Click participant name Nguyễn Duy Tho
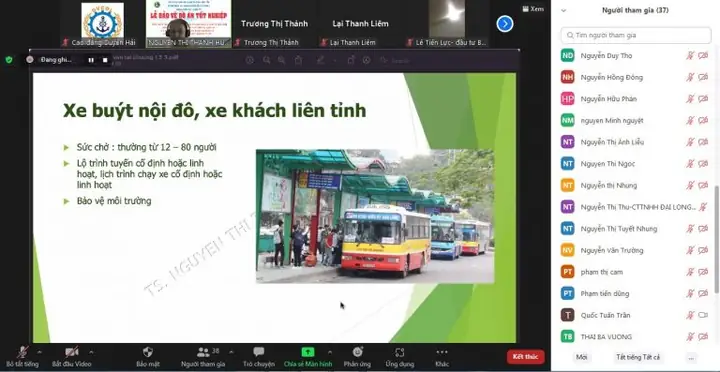720x372 pixels. pyautogui.click(x=606, y=56)
